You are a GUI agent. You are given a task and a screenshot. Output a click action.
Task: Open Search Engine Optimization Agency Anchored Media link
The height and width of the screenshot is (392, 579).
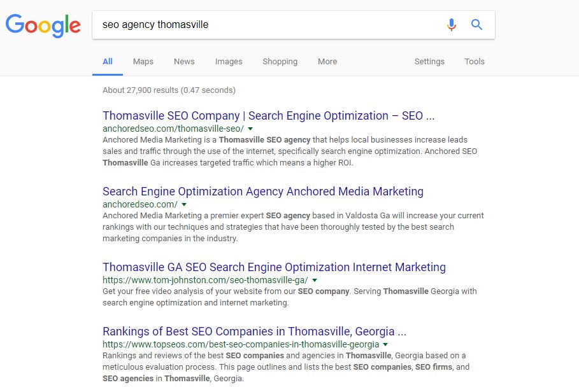[262, 192]
